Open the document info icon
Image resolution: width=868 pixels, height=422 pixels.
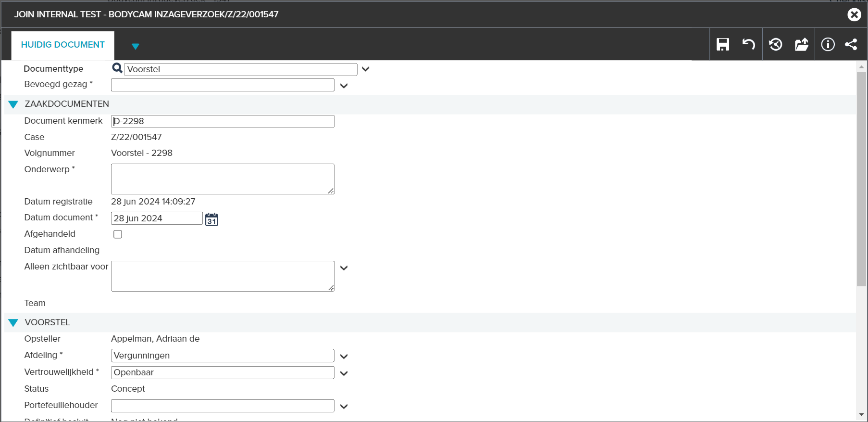[x=828, y=44]
